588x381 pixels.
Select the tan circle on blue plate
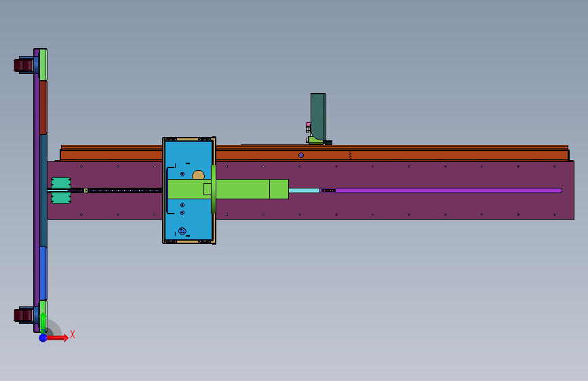point(199,175)
